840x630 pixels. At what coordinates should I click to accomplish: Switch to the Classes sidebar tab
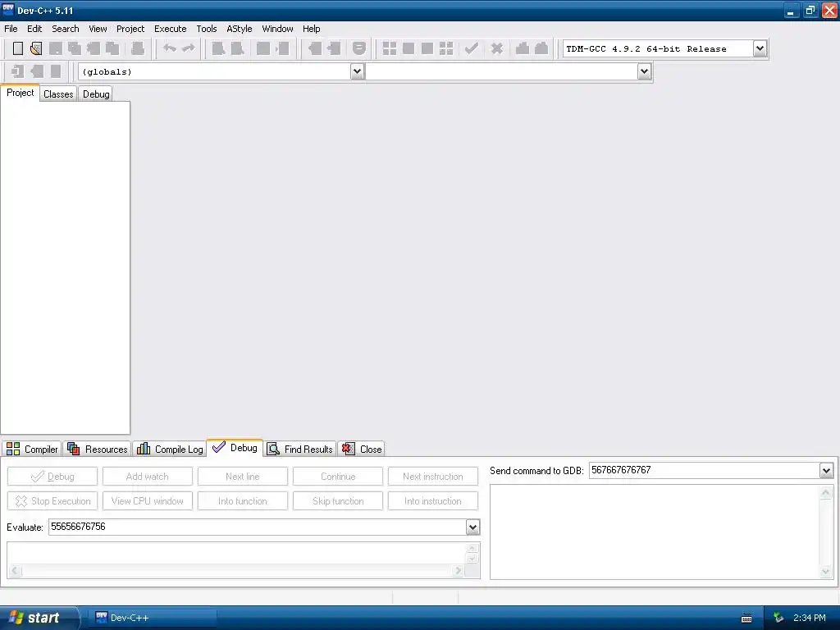click(58, 94)
